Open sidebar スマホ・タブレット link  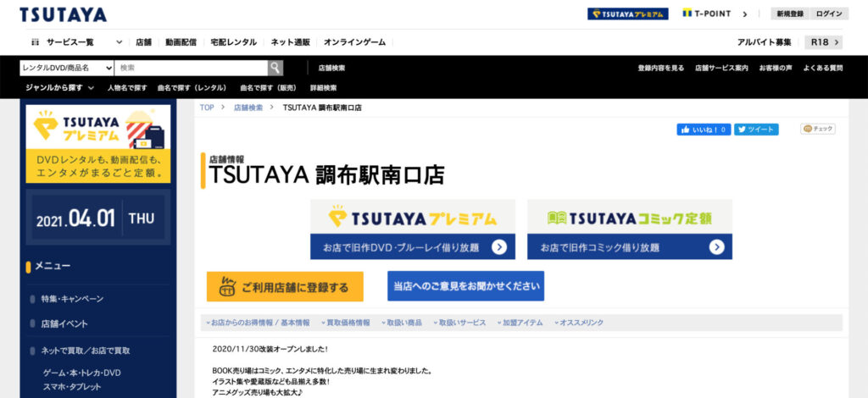click(72, 387)
